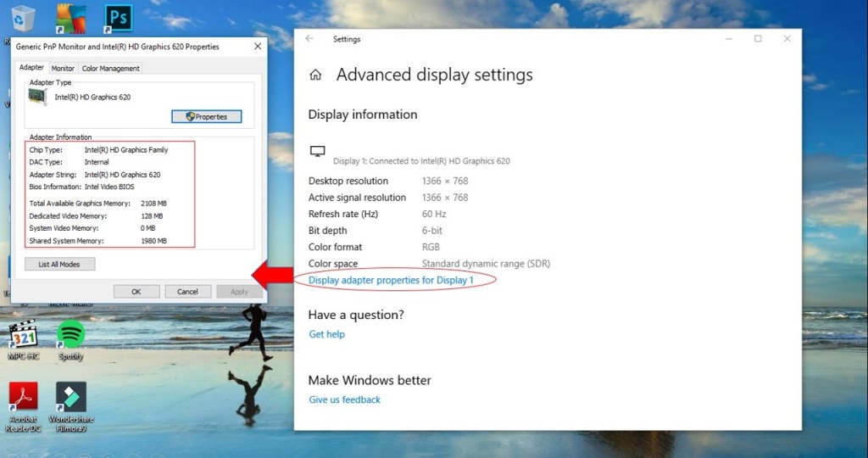Confirm the dialog with OK
This screenshot has width=868, height=458.
pyautogui.click(x=136, y=291)
